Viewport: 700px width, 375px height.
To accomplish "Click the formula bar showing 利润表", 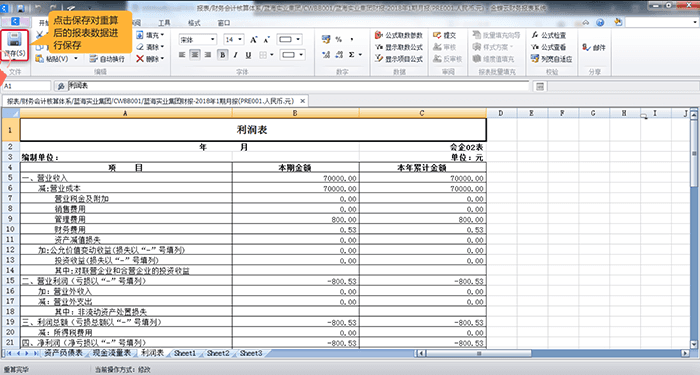I will click(x=298, y=86).
